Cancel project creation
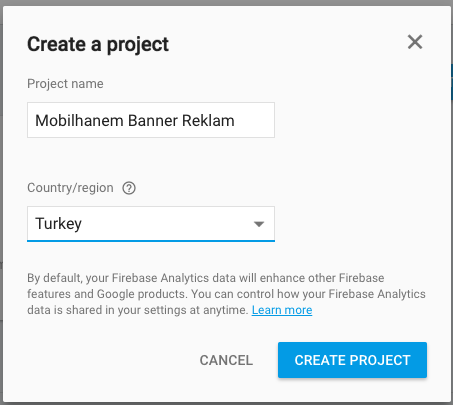The image size is (453, 405). point(226,360)
